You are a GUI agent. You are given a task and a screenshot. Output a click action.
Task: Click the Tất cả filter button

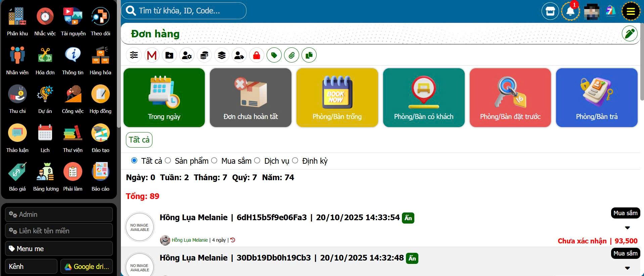139,140
